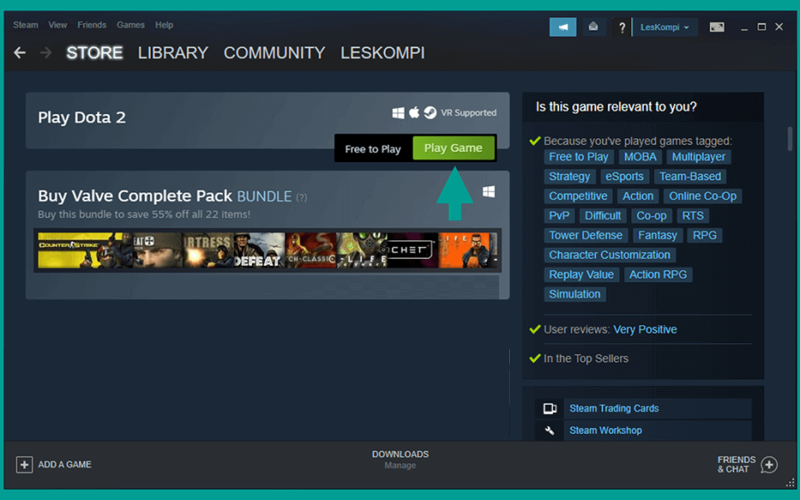Open the Help menu
800x500 pixels.
[x=164, y=25]
